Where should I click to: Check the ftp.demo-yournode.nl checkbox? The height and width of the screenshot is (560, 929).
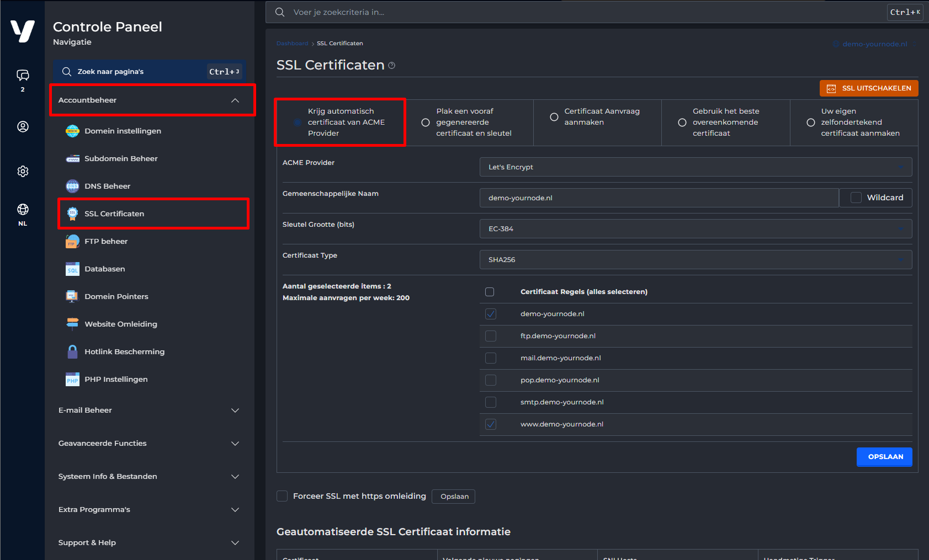pyautogui.click(x=491, y=336)
